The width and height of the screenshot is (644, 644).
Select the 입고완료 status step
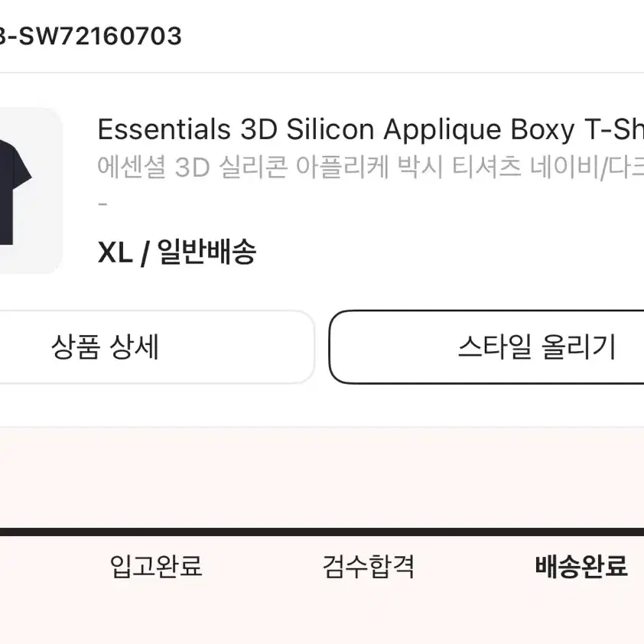tap(156, 567)
